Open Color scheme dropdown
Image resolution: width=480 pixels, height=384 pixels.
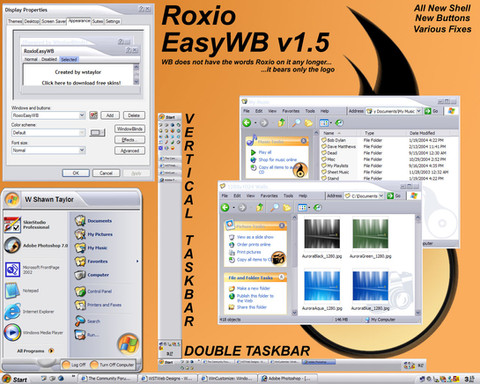[x=82, y=133]
